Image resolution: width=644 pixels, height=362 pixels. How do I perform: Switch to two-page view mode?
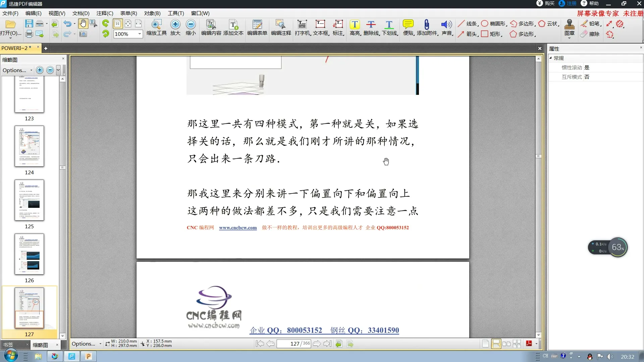tap(506, 344)
